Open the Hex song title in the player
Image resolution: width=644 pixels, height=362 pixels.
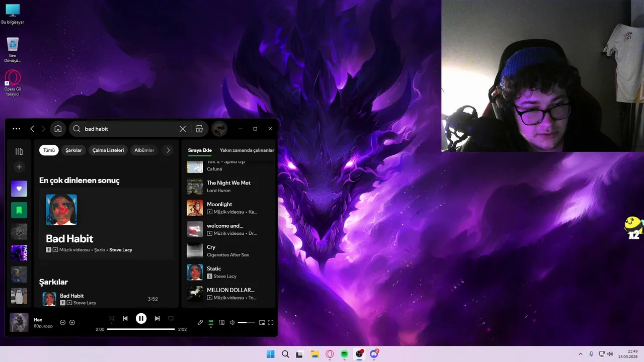38,320
